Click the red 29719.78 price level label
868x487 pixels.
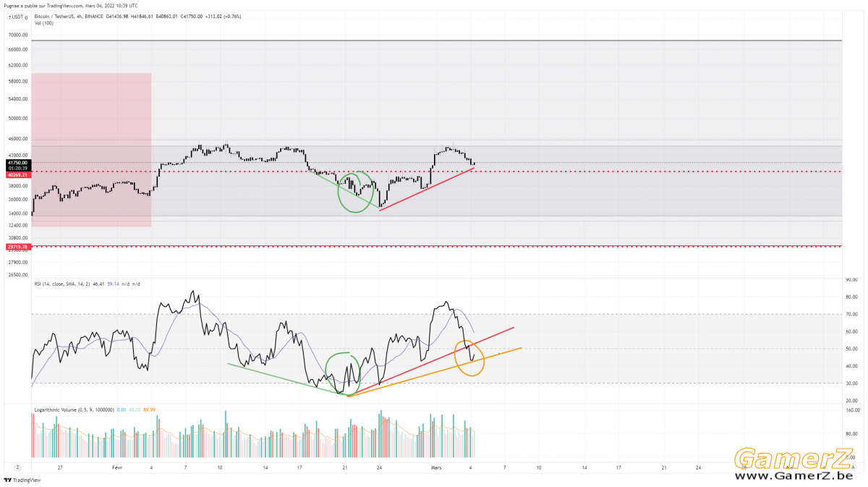(17, 247)
